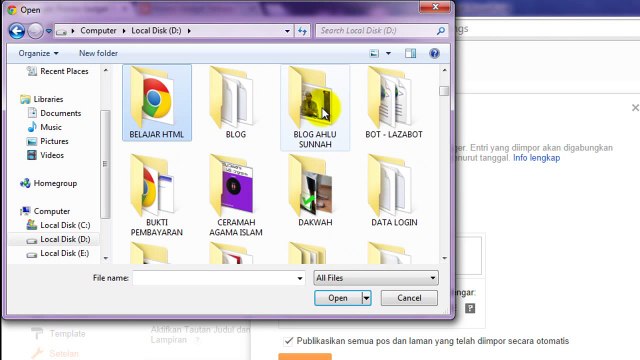This screenshot has height=360, width=640.
Task: Select Computer in navigation pane
Action: point(45,211)
